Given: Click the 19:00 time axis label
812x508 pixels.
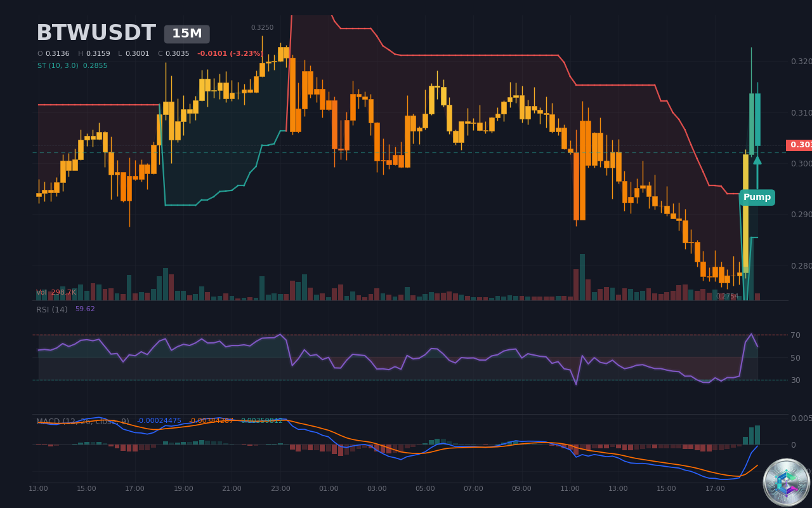Looking at the screenshot, I should point(183,489).
